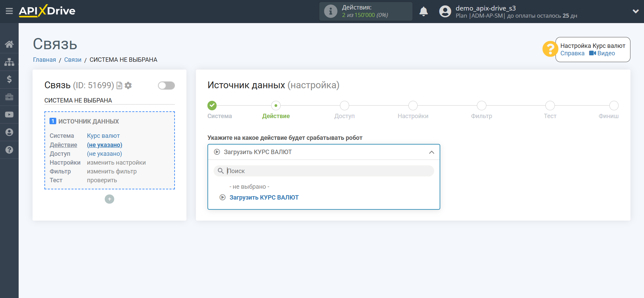Open the Видео tutorial link
The height and width of the screenshot is (298, 644).
[602, 53]
